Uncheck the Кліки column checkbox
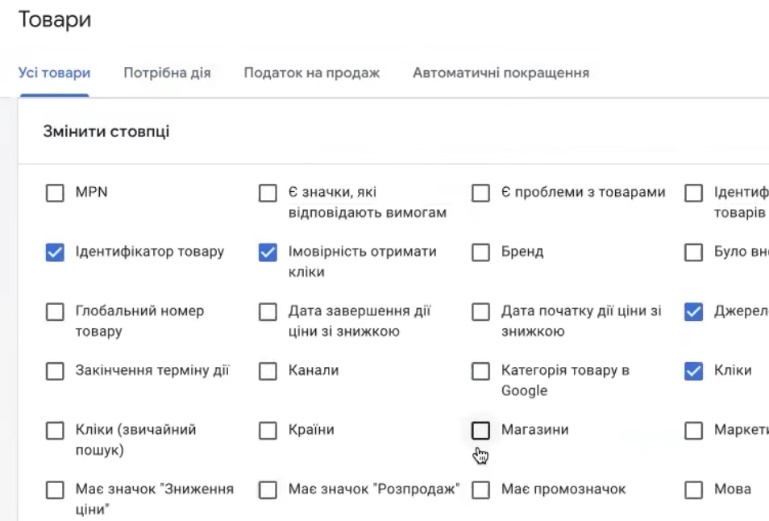The image size is (769, 521). [x=694, y=371]
